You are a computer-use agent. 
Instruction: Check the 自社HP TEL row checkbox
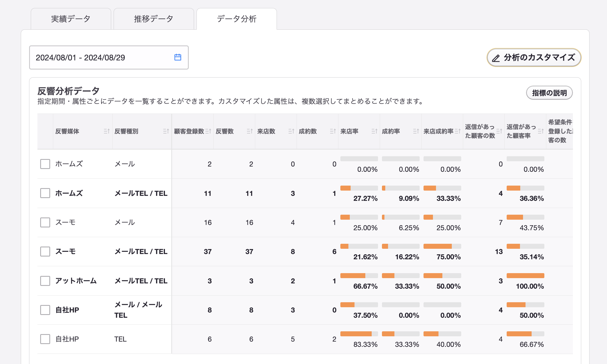click(x=45, y=339)
